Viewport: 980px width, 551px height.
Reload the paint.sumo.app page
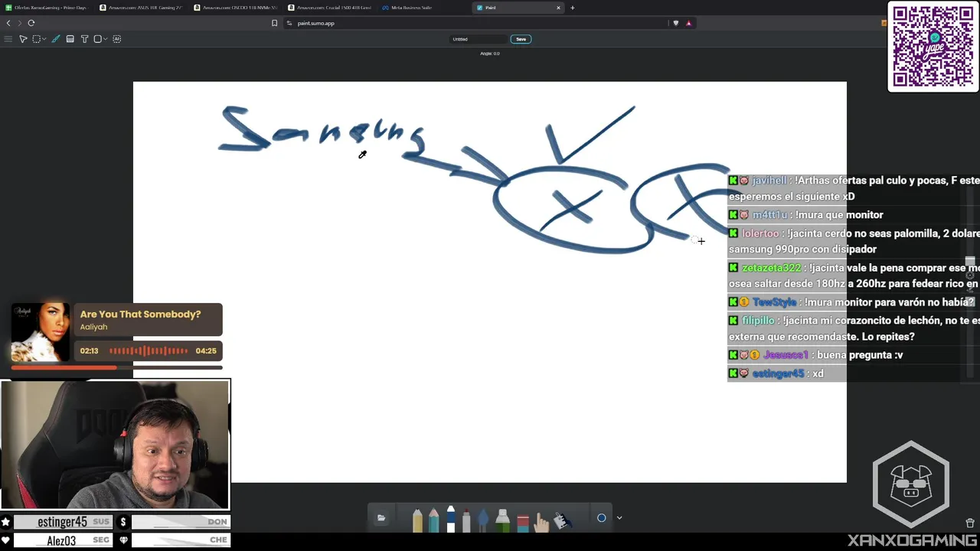(x=31, y=23)
